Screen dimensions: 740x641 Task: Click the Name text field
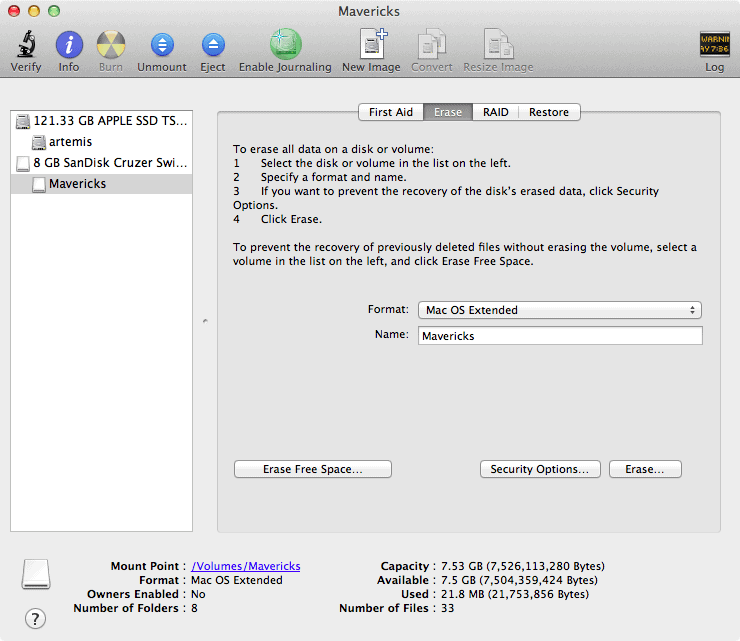click(559, 336)
